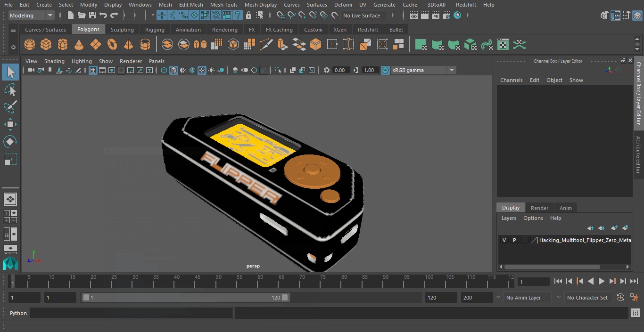Screen dimensions: 644x332
Task: Click the Python command line input
Action: pos(131,313)
